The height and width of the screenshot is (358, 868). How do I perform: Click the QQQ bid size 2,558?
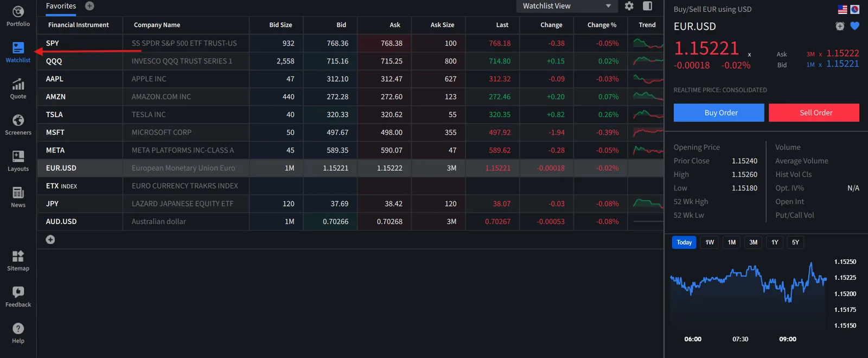(285, 61)
